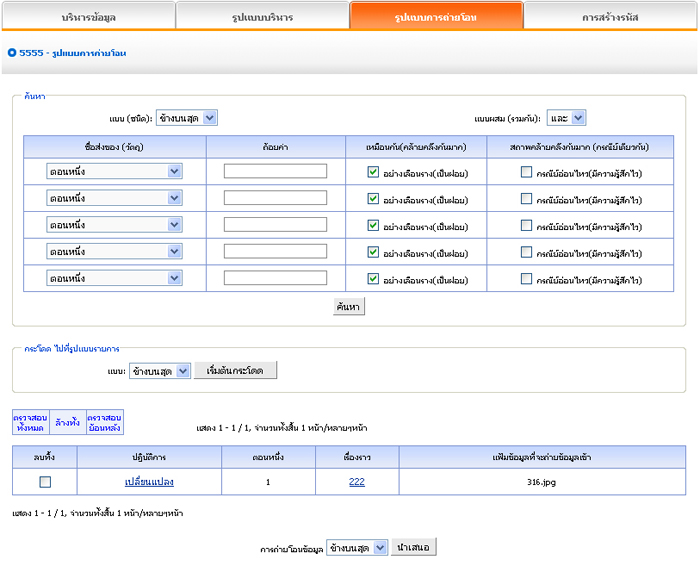Click the ตอนหนึ่ง results column header
The image size is (700, 566).
(268, 457)
